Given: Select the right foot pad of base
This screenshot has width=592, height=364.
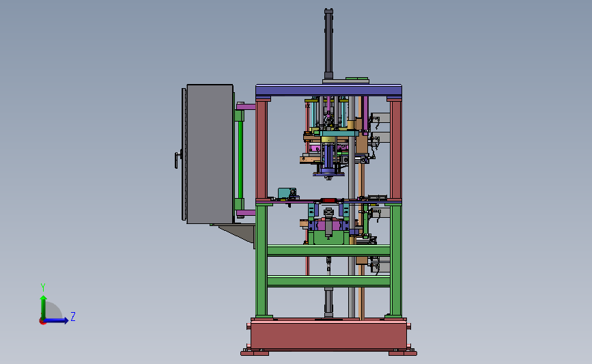Looking at the screenshot, I should [403, 353].
